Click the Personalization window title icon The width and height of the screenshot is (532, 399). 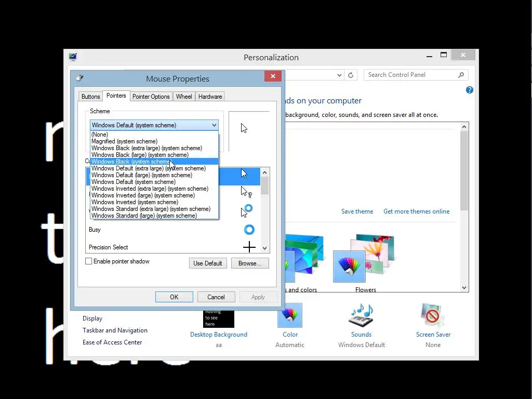(x=73, y=57)
